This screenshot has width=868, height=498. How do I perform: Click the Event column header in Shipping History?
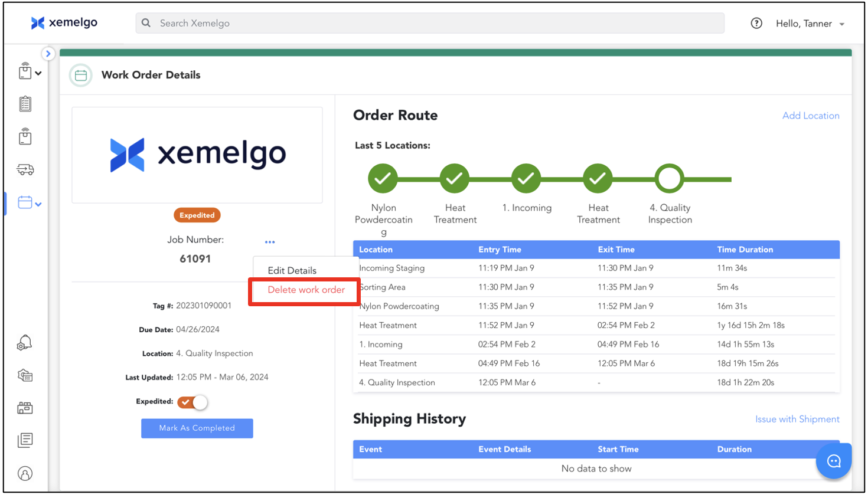370,450
